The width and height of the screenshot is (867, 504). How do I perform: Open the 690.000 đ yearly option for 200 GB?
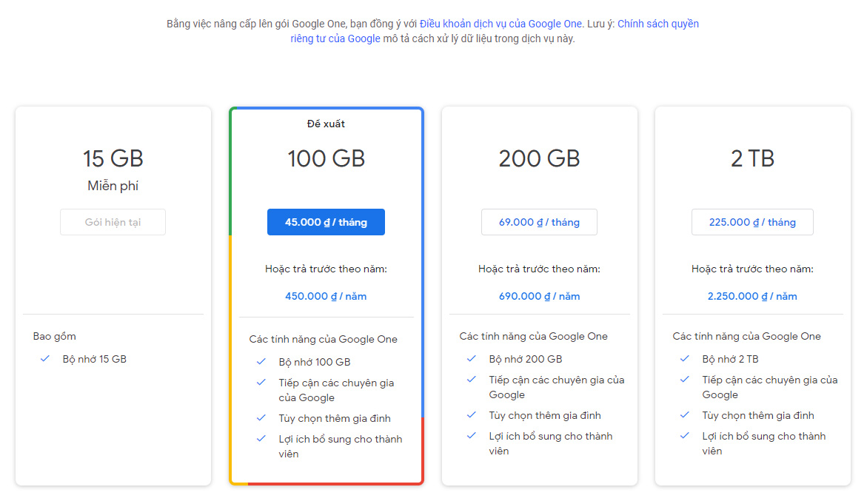point(539,296)
